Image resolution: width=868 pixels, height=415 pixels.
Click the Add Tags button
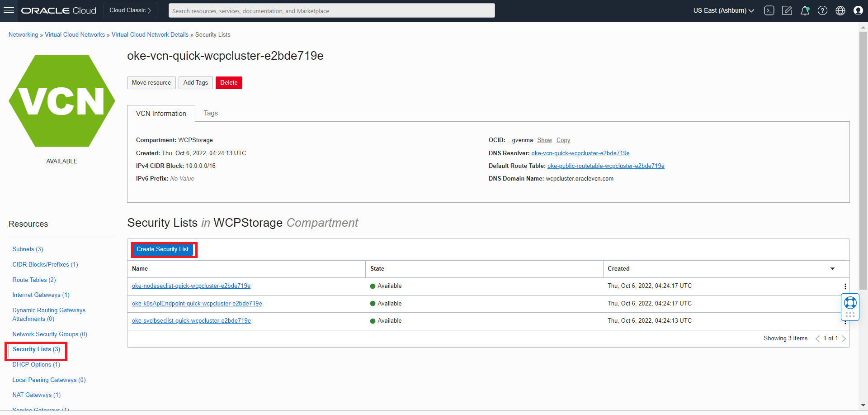coord(196,83)
